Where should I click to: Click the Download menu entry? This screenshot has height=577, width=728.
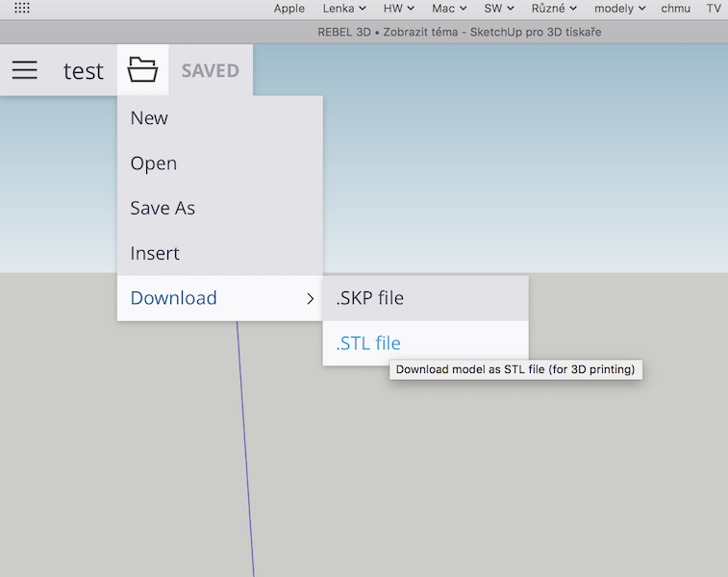(174, 299)
